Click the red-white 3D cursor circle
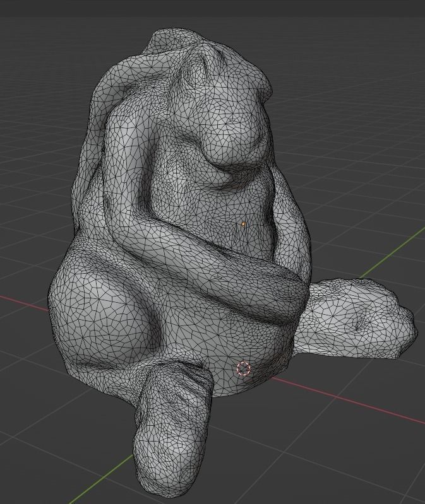This screenshot has height=504, width=425. (244, 368)
